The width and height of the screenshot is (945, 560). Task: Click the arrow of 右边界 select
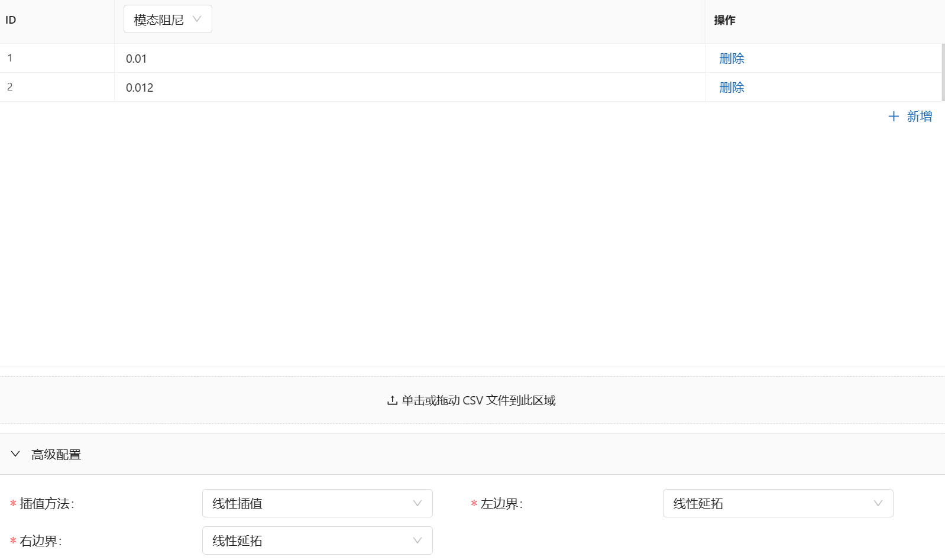click(x=418, y=540)
